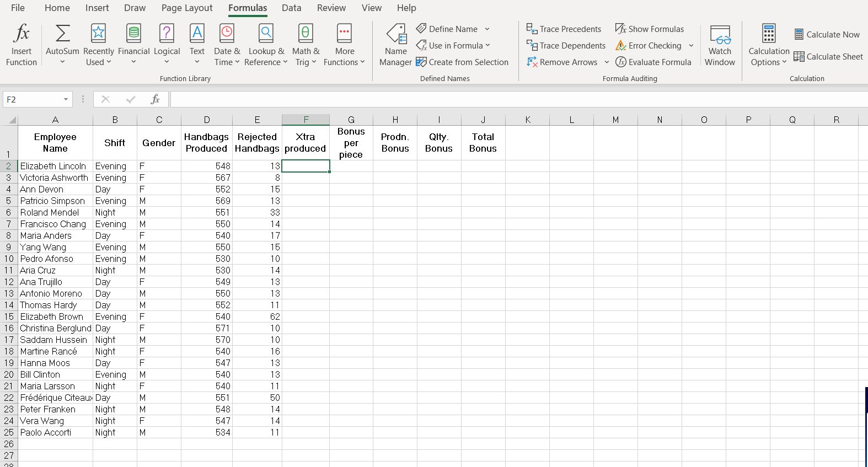Click the Select All corner triangle

pyautogui.click(x=12, y=120)
